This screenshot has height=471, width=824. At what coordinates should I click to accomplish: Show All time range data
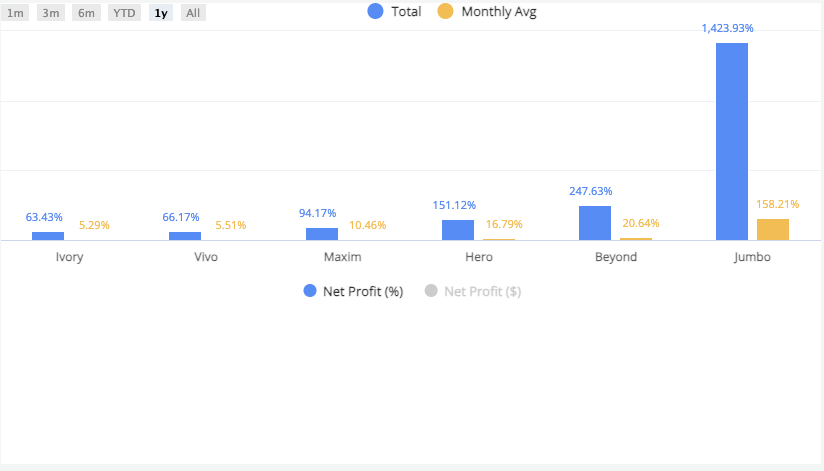[x=193, y=13]
